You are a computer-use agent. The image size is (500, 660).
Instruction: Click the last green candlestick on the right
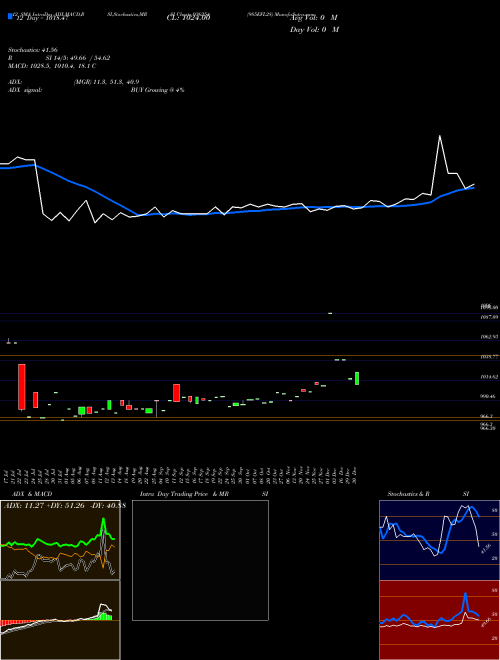click(x=357, y=378)
